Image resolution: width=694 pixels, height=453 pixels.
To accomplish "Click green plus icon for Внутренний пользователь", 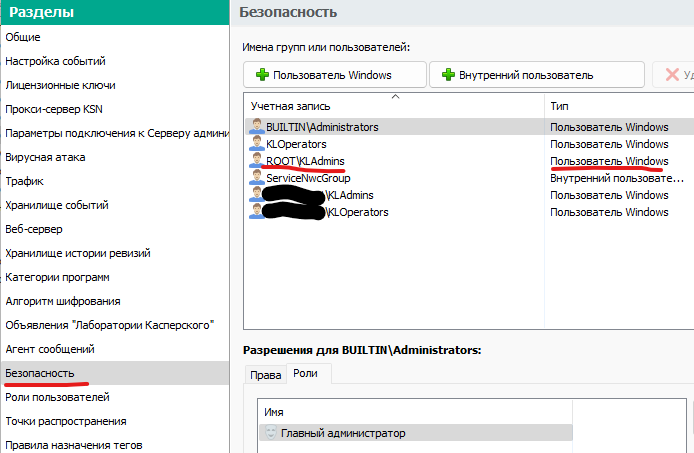I will point(448,74).
